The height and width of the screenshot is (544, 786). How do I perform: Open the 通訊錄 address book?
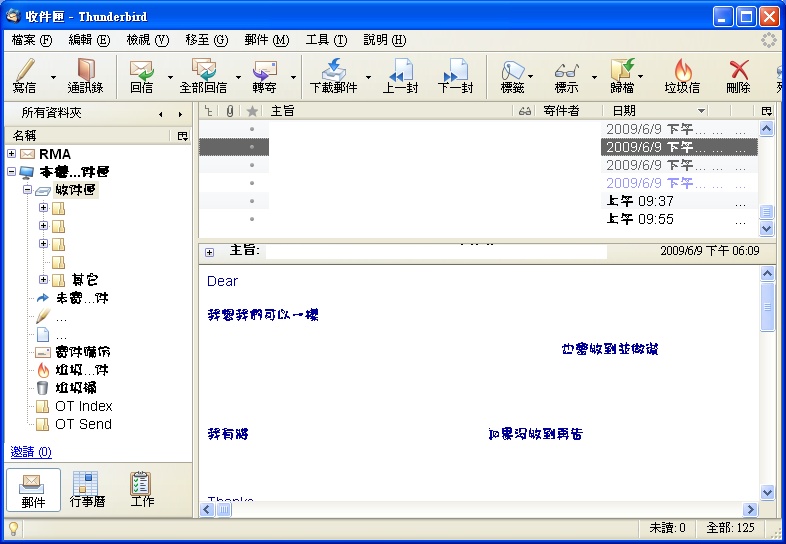pyautogui.click(x=85, y=75)
